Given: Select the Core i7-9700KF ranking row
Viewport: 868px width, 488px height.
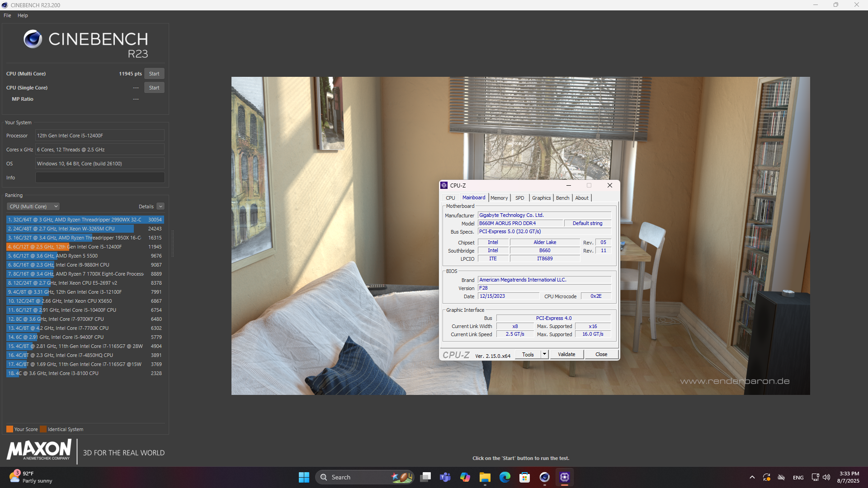Looking at the screenshot, I should coord(85,319).
